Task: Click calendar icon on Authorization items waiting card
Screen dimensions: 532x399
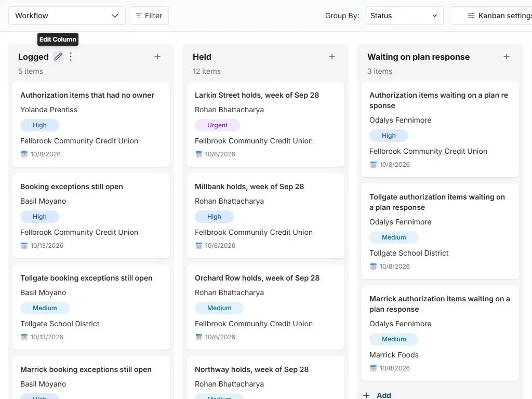Action: (x=373, y=165)
